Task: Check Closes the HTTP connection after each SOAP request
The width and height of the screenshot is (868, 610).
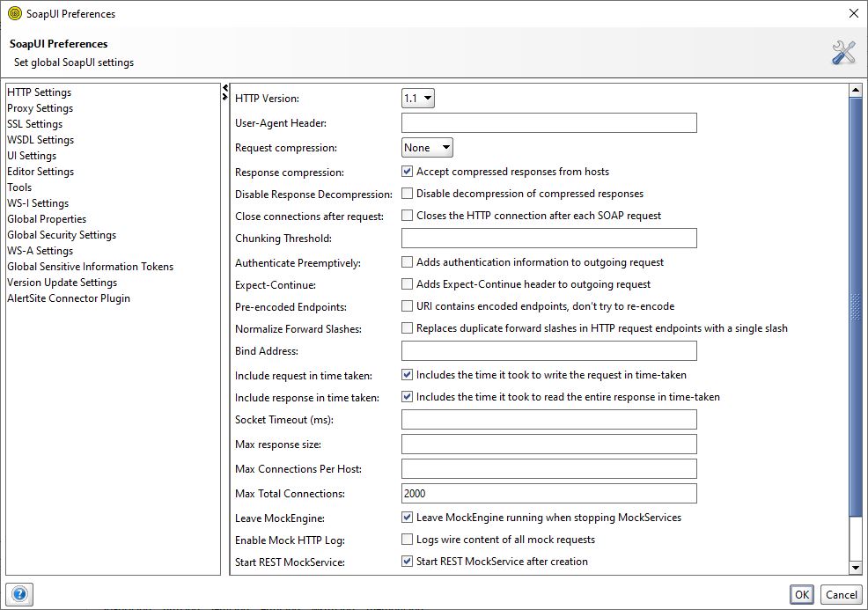Action: click(407, 216)
